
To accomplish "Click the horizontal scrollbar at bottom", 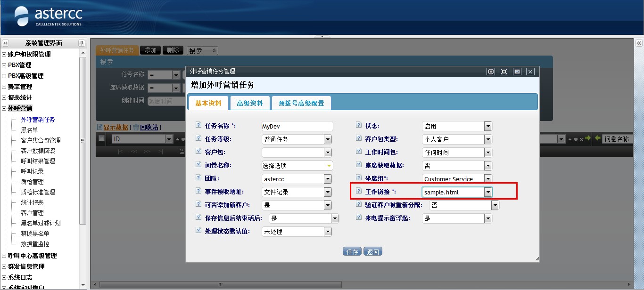I will (220, 284).
